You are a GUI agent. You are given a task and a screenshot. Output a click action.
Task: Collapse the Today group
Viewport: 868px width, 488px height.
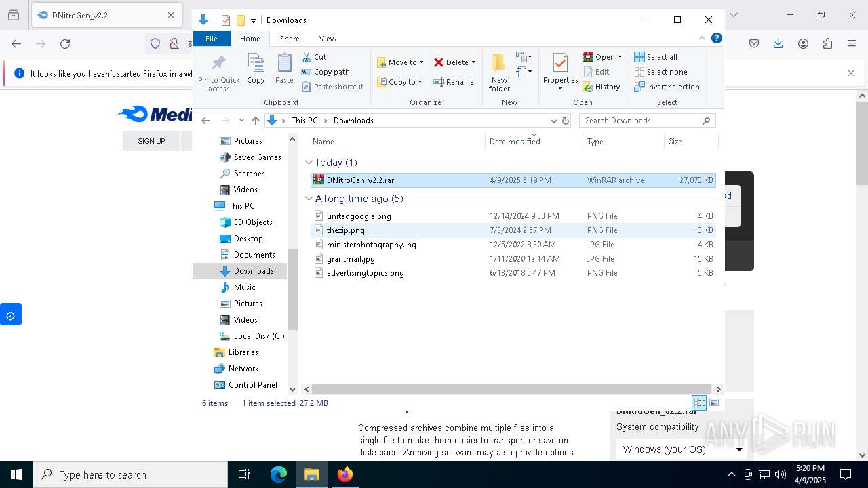[309, 163]
